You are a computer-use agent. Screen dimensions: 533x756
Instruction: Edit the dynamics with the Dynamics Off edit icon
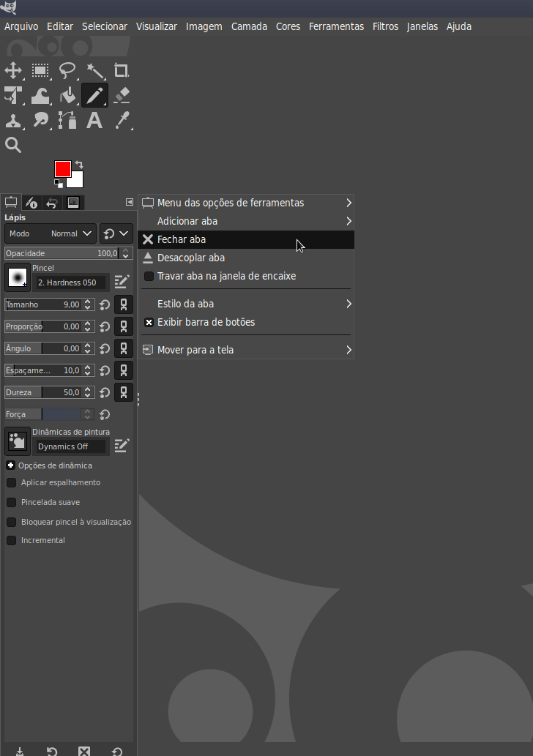pyautogui.click(x=122, y=446)
